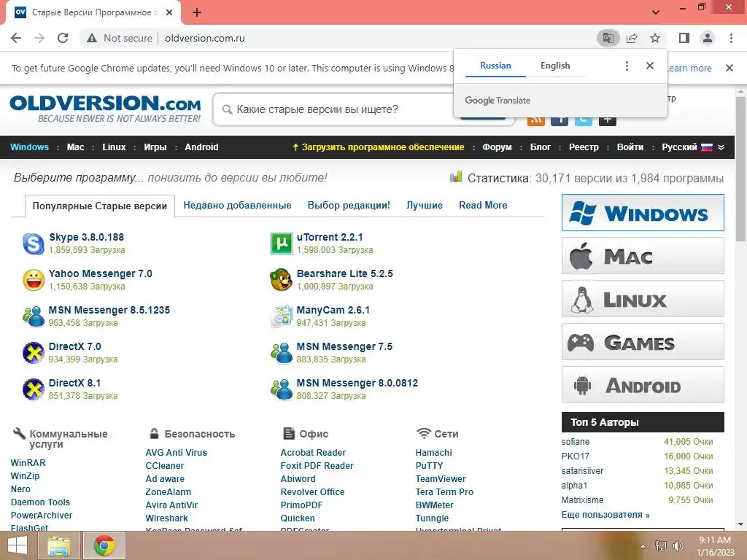The width and height of the screenshot is (747, 560).
Task: Open the WinRAR link
Action: 28,463
